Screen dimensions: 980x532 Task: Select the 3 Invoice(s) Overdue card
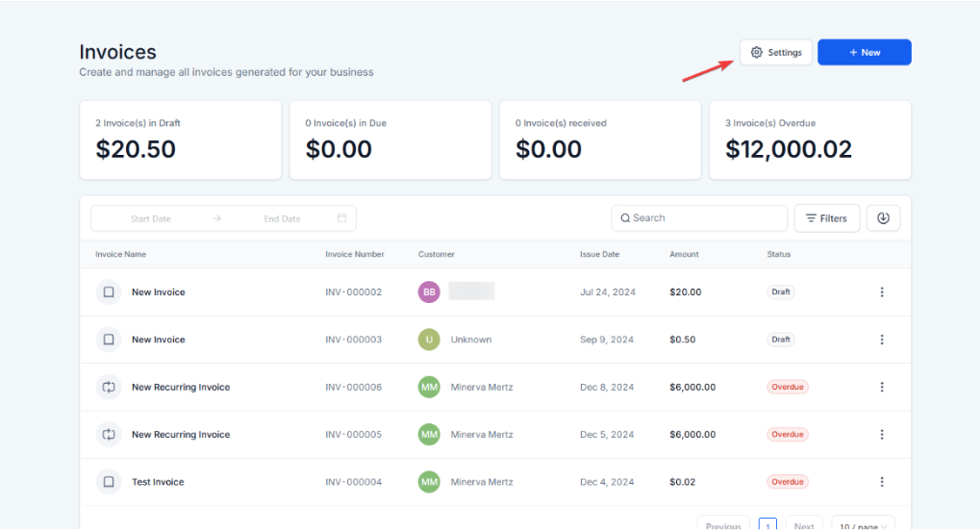click(x=810, y=140)
